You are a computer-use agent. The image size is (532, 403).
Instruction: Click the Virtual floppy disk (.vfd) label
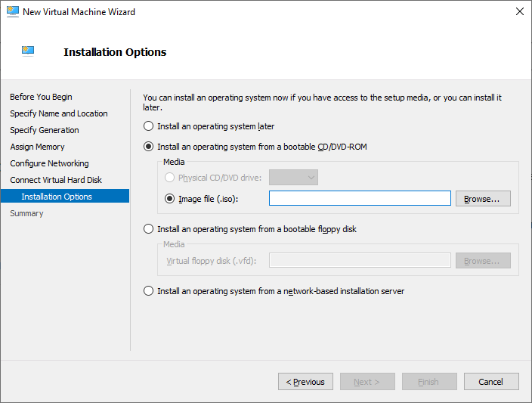[x=211, y=261]
